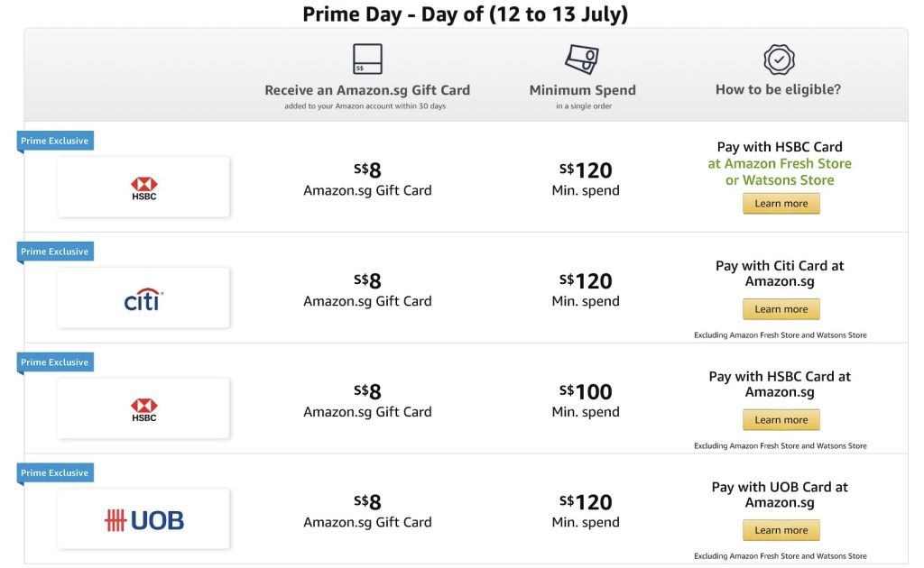The height and width of the screenshot is (568, 924).
Task: Click the eligibility checkmark badge icon
Action: [x=779, y=60]
